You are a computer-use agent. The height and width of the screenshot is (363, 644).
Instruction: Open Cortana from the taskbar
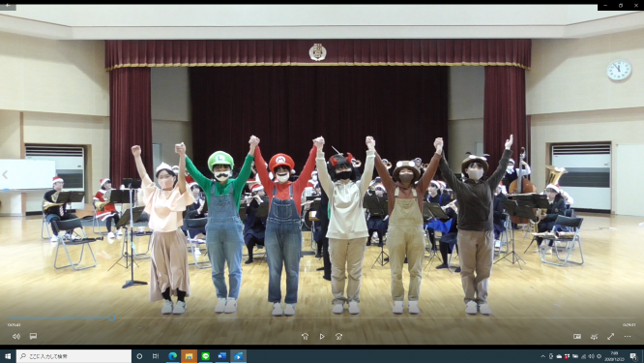[139, 356]
